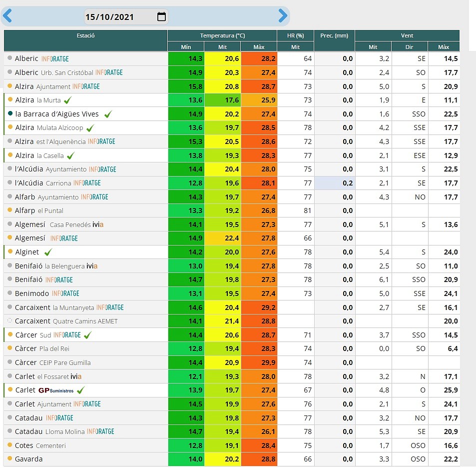This screenshot has width=476, height=468.
Task: Click the ivia logo on Algemesí Casa Penedés
Action: tap(98, 224)
